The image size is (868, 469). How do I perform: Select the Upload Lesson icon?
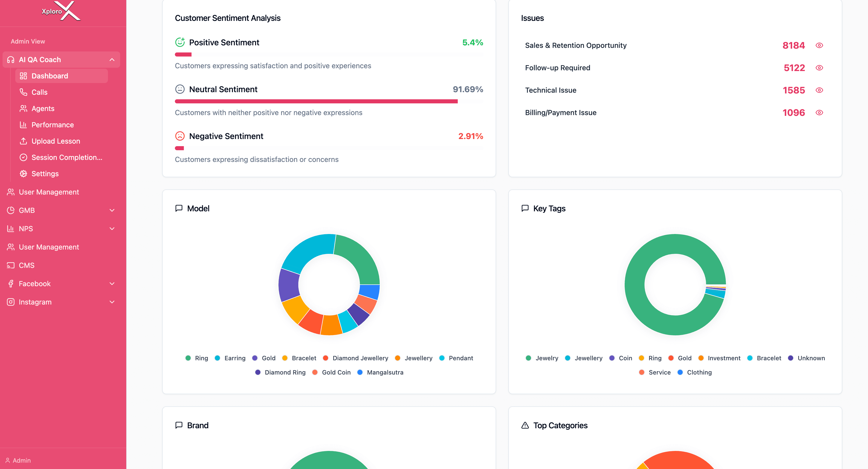(23, 141)
